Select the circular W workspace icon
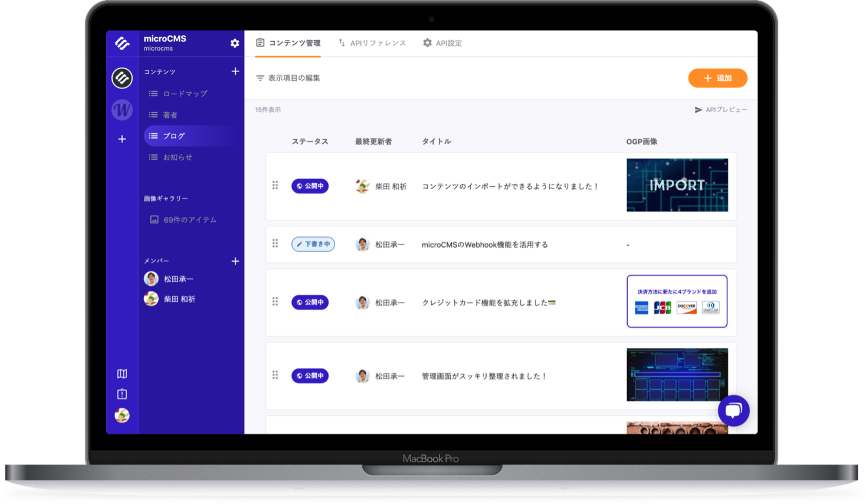Screen dimensions: 866x504 (122, 110)
